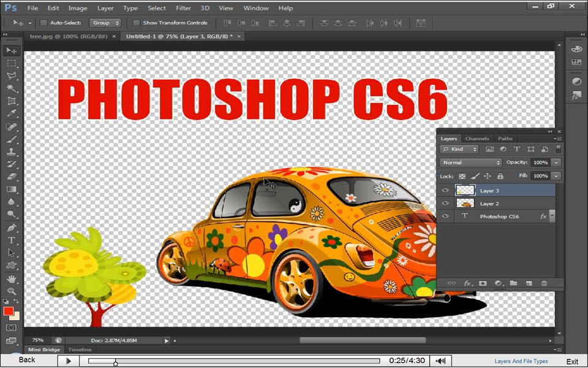Open the Layers panel flyout menu
The image size is (588, 368).
coord(559,139)
